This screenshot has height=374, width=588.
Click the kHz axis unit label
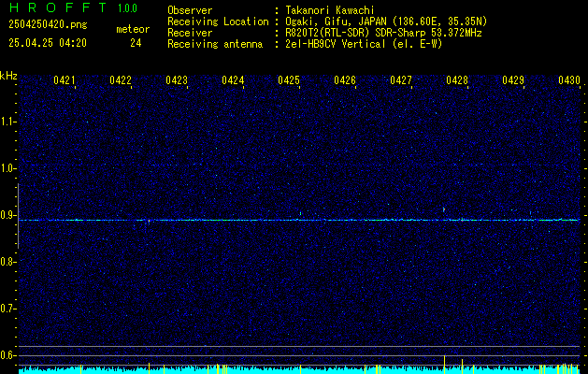click(9, 76)
